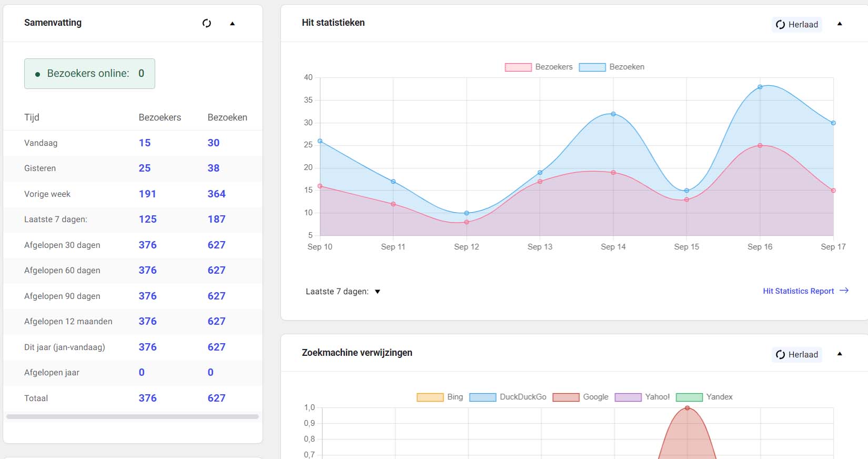Image resolution: width=868 pixels, height=459 pixels.
Task: Toggle the Yandex legend series
Action: click(704, 397)
